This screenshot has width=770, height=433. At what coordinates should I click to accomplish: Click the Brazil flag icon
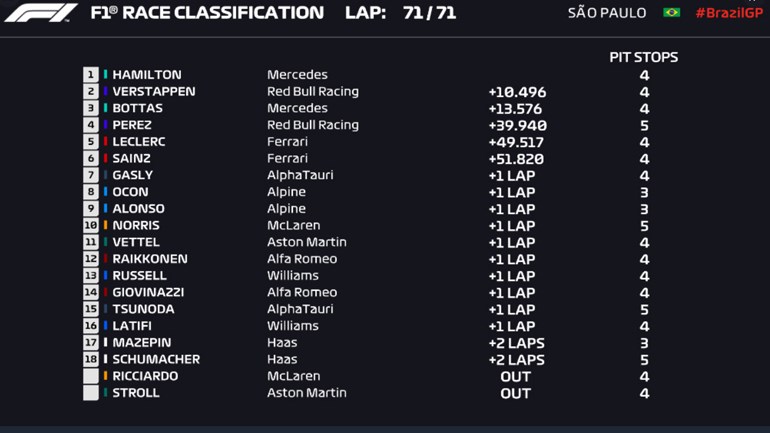click(x=671, y=13)
